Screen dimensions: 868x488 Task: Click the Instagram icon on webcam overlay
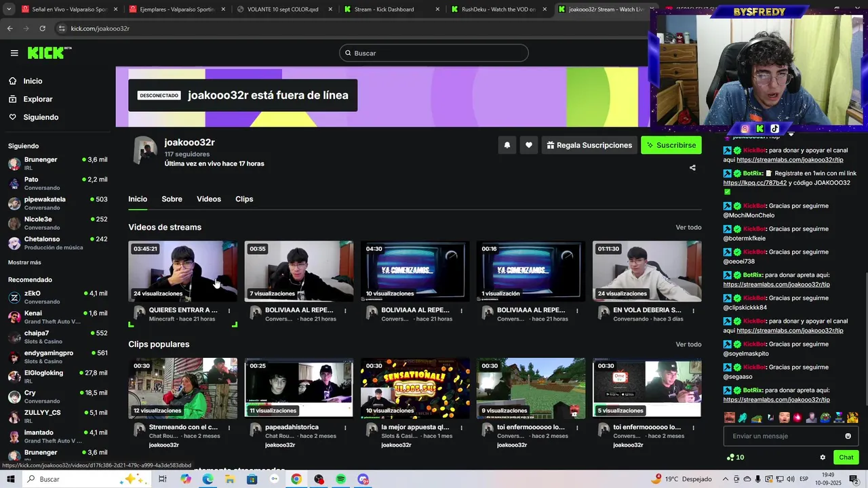pyautogui.click(x=745, y=129)
